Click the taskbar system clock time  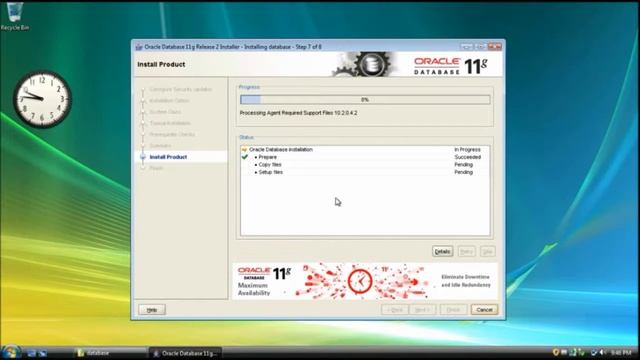tap(622, 352)
